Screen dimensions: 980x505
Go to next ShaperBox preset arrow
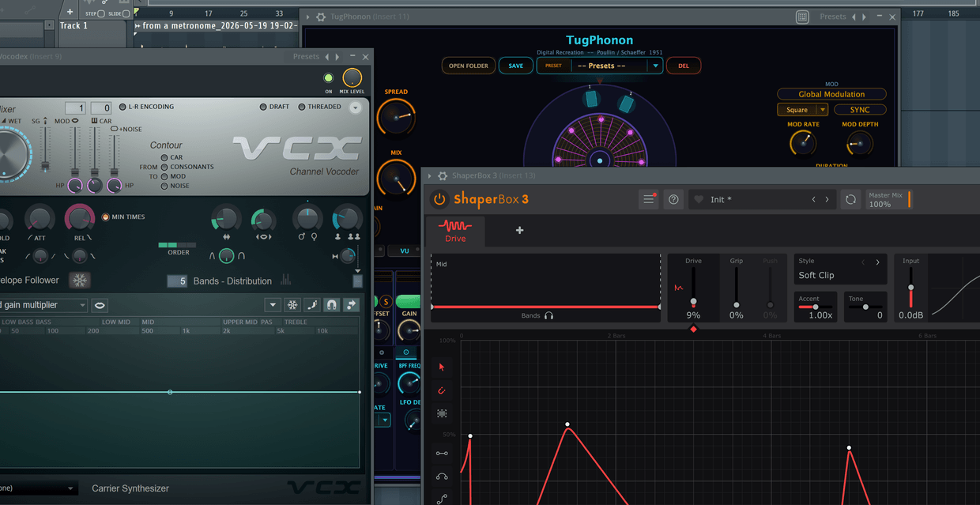[827, 199]
